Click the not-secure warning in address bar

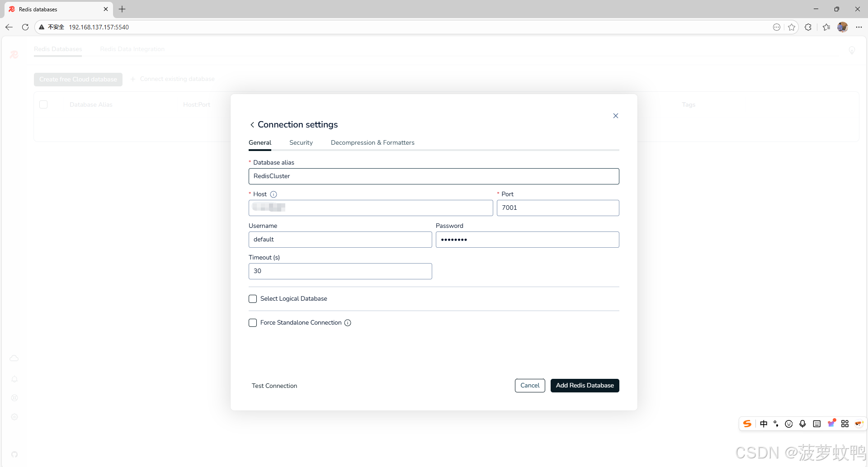pos(52,27)
